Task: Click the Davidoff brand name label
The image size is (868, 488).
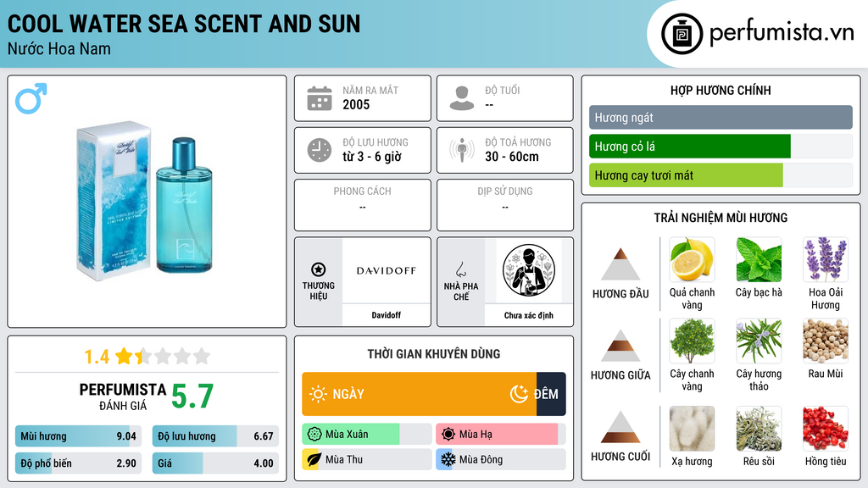Action: [387, 315]
